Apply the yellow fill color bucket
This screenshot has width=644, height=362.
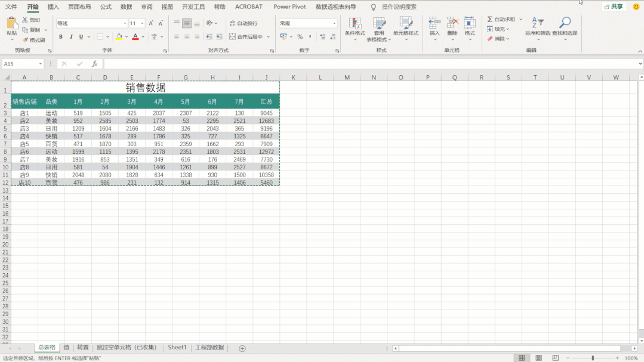[x=119, y=36]
